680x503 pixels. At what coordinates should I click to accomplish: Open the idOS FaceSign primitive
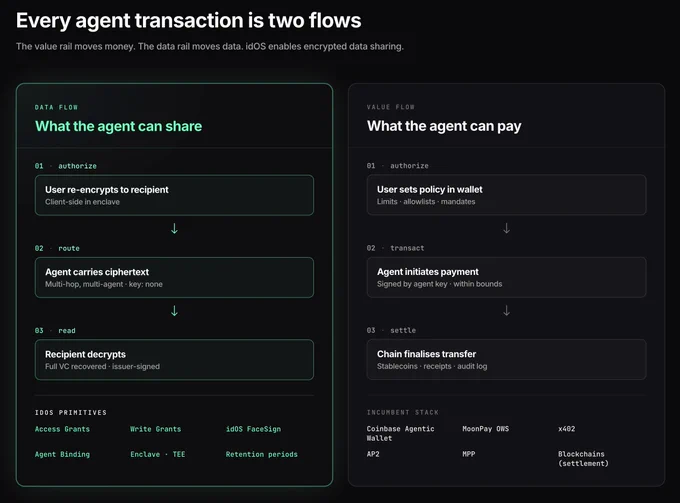coord(253,429)
